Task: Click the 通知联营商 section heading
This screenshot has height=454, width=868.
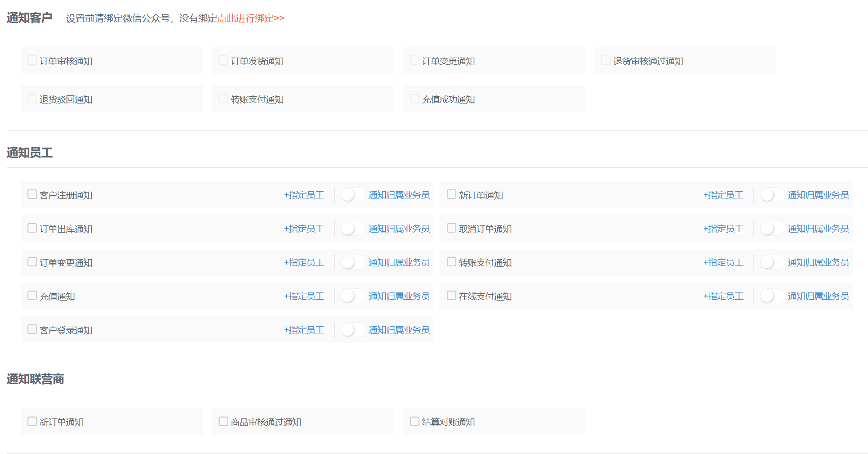Action: [x=36, y=379]
